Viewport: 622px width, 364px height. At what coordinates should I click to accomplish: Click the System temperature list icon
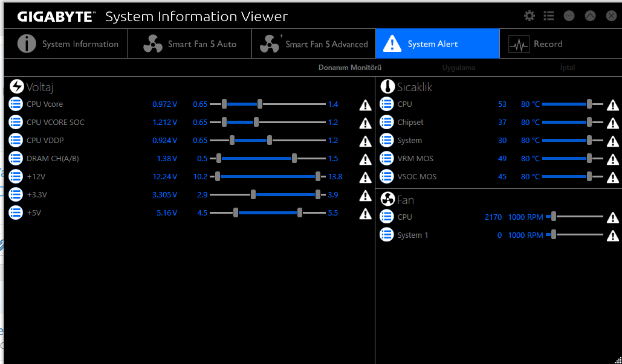[387, 140]
